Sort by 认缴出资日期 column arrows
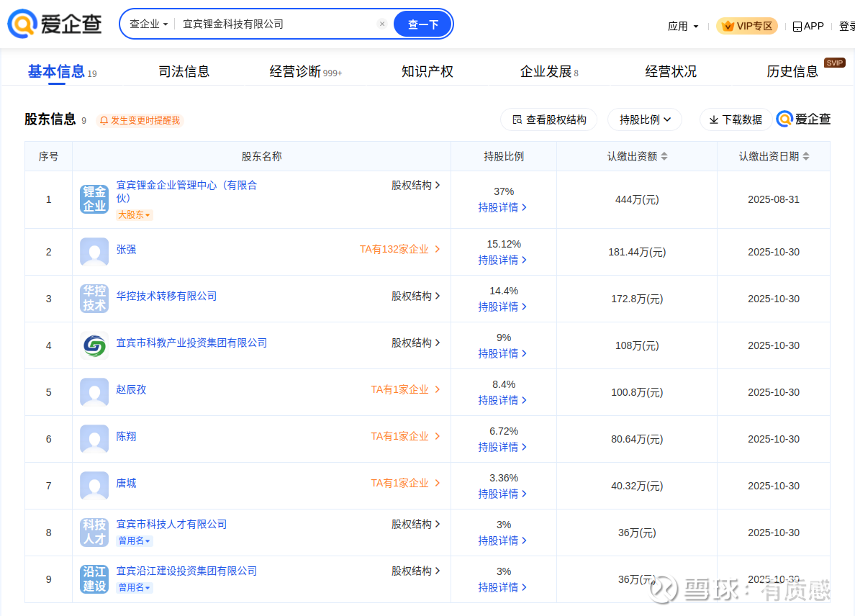This screenshot has height=616, width=855. point(806,156)
